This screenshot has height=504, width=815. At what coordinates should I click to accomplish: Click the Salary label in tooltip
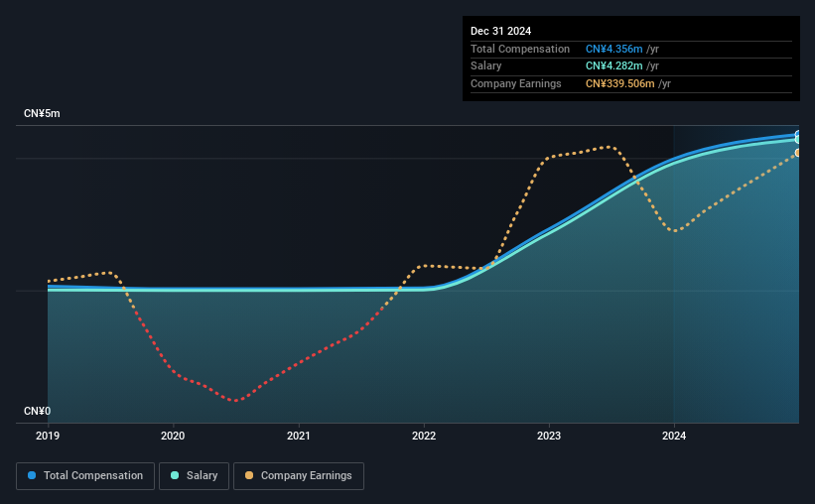(x=486, y=66)
